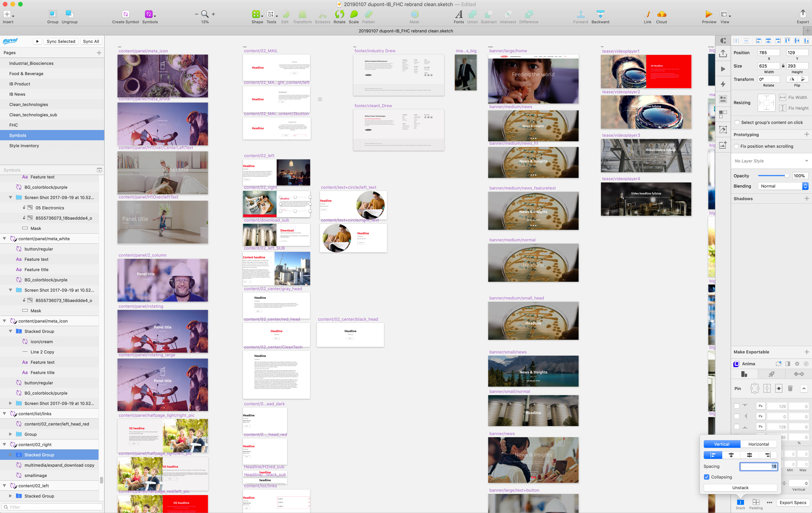This screenshot has height=513, width=812.
Task: Collapse the content/02_left symbol layer
Action: point(4,486)
